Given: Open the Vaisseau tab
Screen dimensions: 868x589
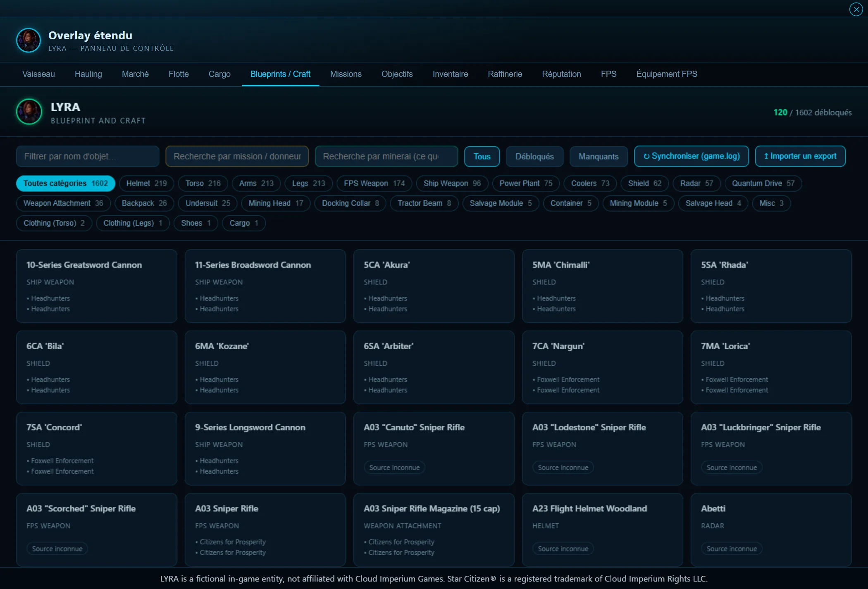Looking at the screenshot, I should coord(38,74).
